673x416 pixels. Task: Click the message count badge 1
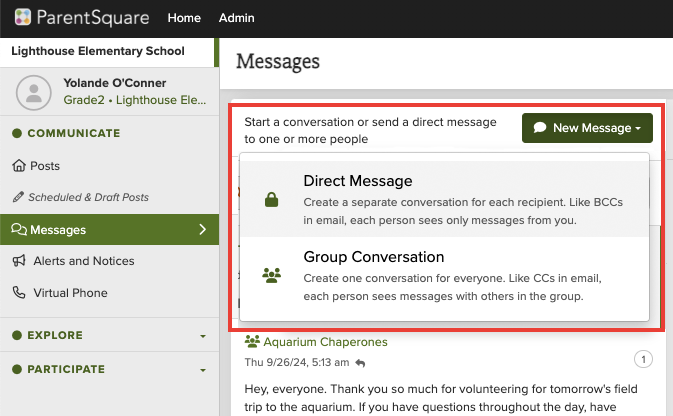(x=643, y=359)
